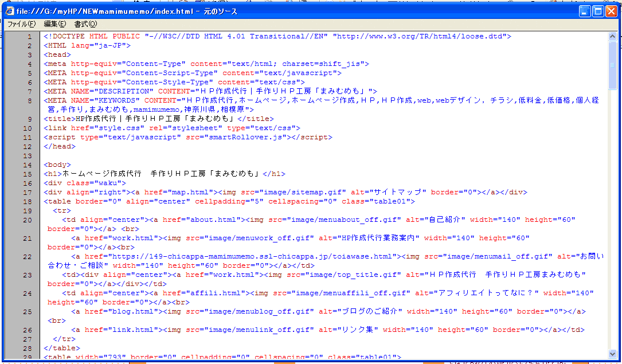The width and height of the screenshot is (622, 364).
Task: Click the toiawase.html URL in the code
Action: coord(240,256)
